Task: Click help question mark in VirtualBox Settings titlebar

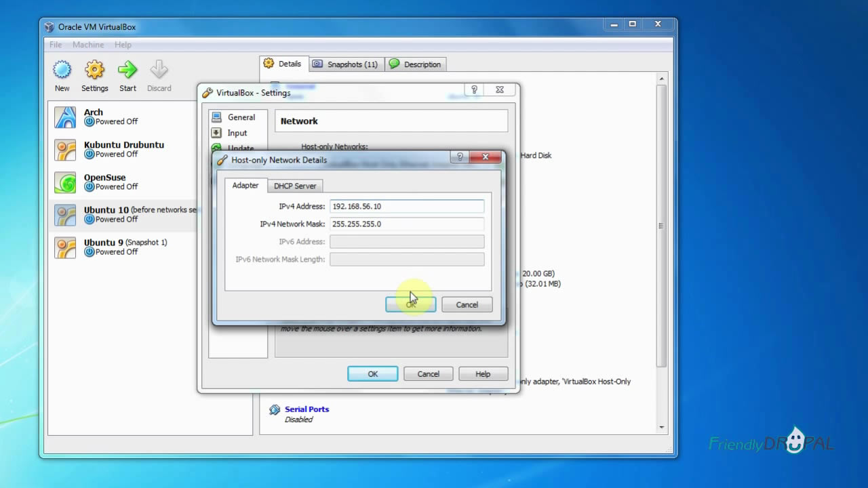Action: click(x=474, y=89)
